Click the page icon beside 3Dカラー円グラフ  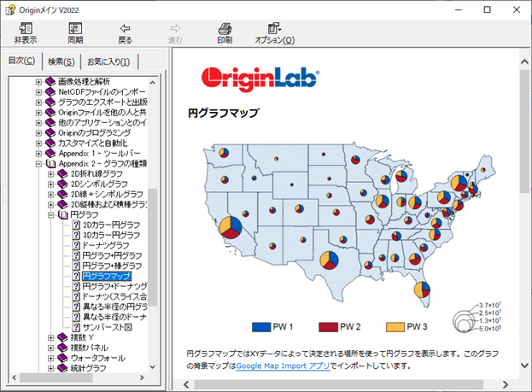coord(76,235)
